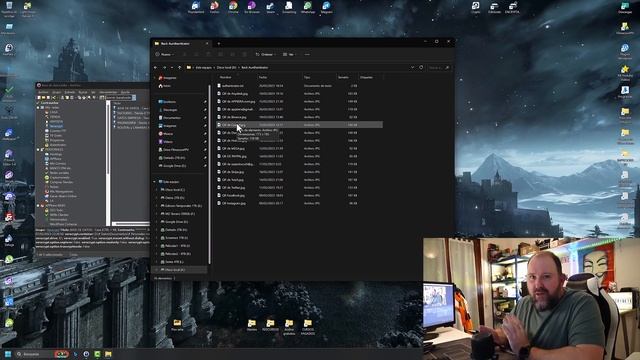
Task: Open Escritorio in Explorer quick access
Action: click(167, 102)
